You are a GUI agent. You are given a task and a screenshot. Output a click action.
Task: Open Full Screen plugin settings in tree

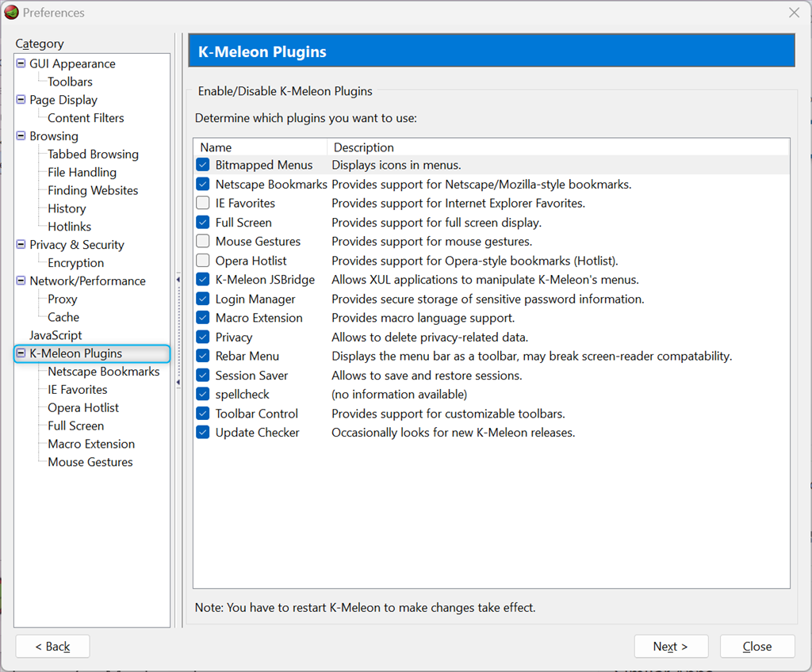(75, 426)
